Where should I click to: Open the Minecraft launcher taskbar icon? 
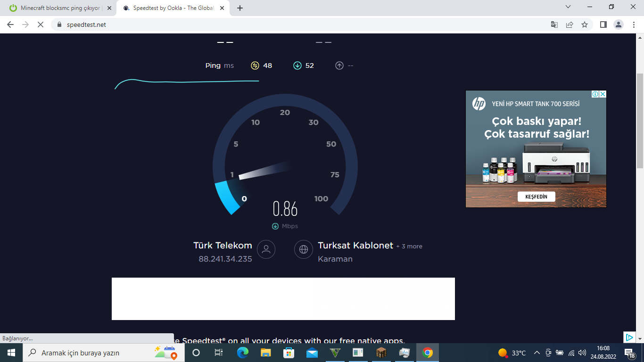click(x=381, y=353)
